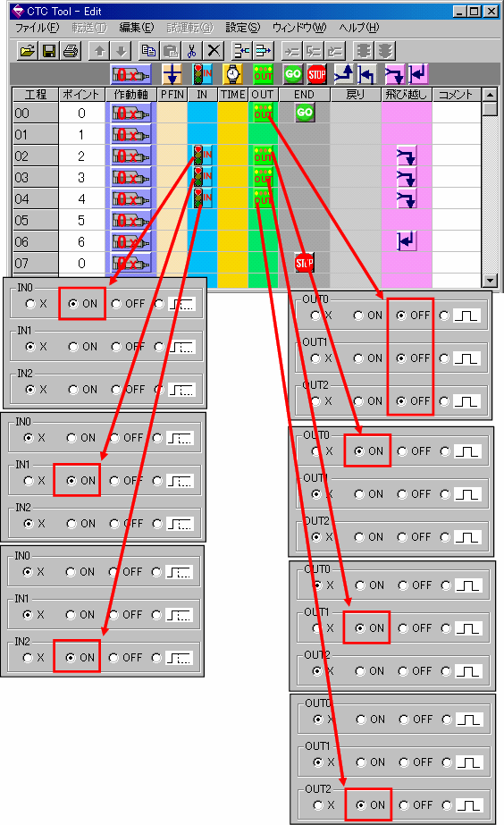
Task: Click the コメント column header
Action: coord(456,95)
